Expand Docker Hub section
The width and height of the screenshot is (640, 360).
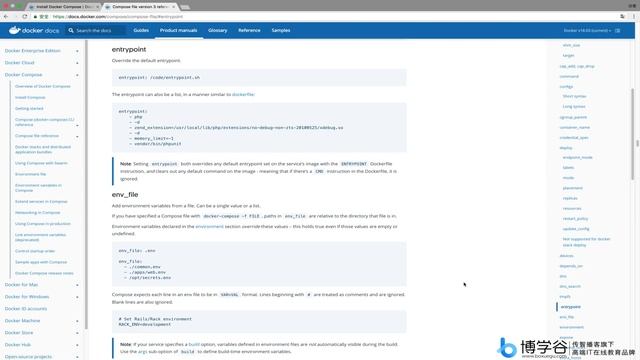coord(77,345)
